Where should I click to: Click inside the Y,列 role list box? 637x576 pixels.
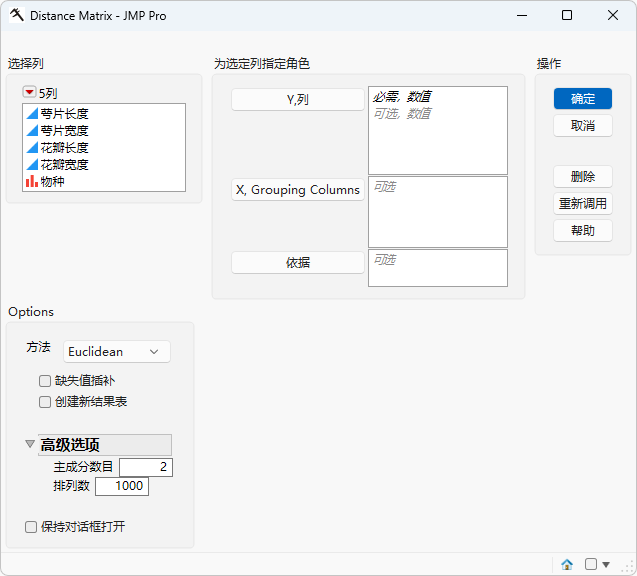[x=438, y=130]
